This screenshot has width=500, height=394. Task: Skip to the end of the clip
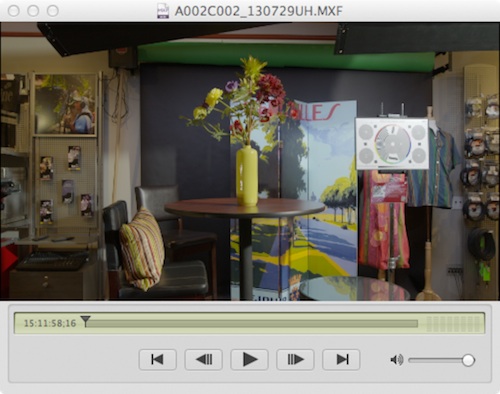341,359
